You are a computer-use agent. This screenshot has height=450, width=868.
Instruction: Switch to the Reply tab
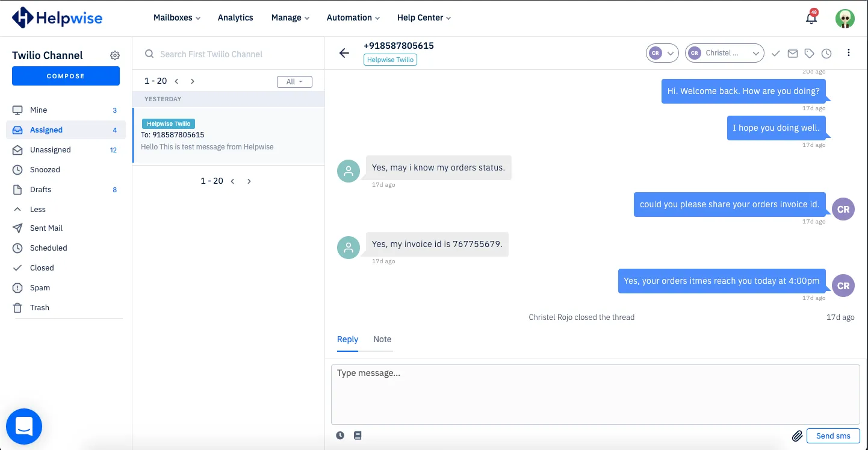348,339
